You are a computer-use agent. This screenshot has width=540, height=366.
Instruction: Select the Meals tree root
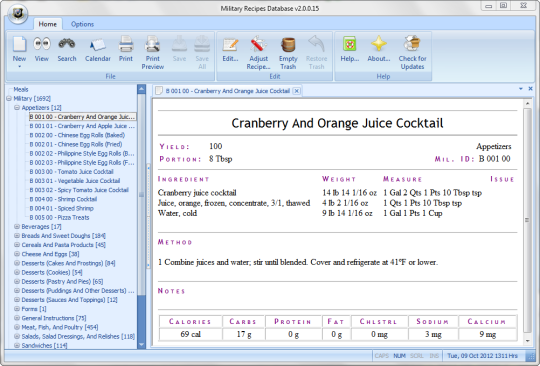(21, 90)
